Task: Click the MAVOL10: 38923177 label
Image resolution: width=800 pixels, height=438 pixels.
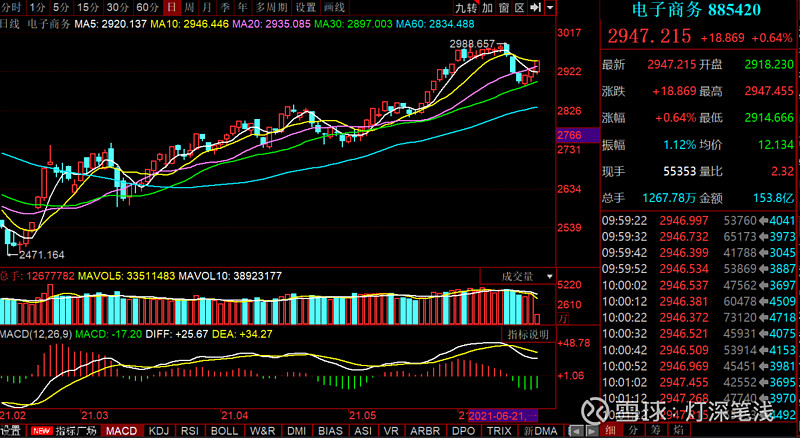Action: click(230, 276)
